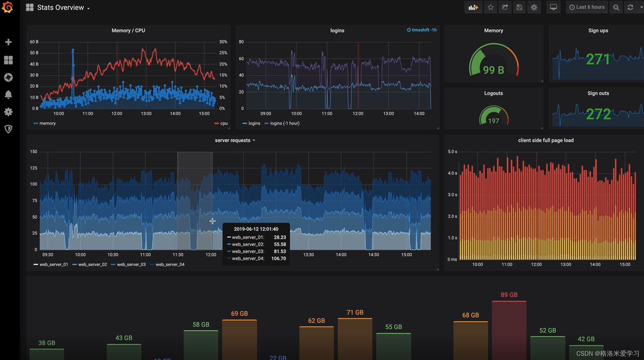Click the 62 GB orange bar
Image resolution: width=644 pixels, height=360 pixels.
pyautogui.click(x=316, y=343)
